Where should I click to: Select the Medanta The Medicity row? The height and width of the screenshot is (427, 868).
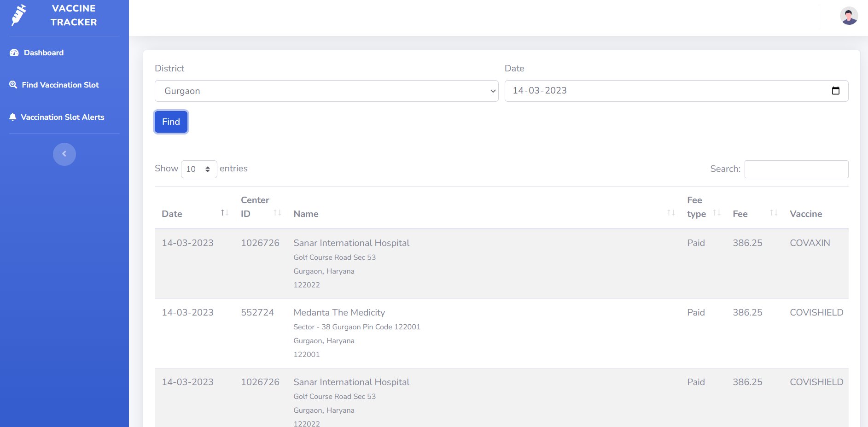501,333
